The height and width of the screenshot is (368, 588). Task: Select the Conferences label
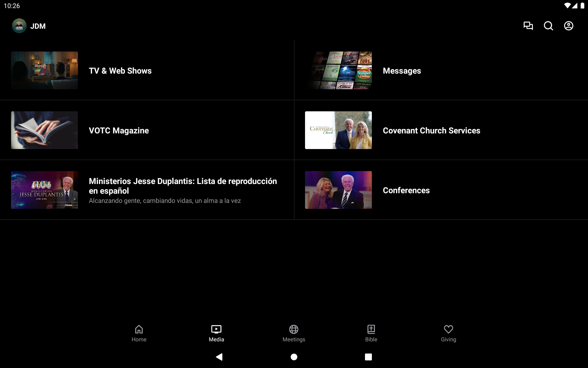(x=406, y=190)
